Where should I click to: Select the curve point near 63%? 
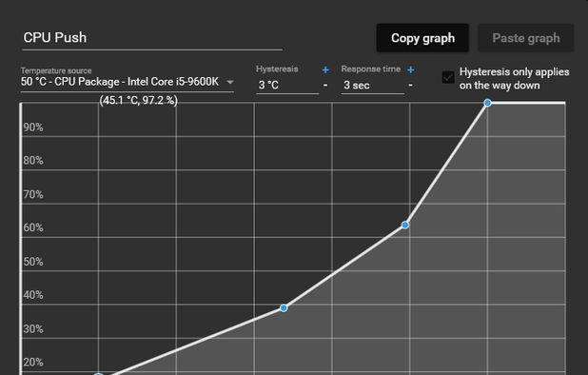[405, 225]
